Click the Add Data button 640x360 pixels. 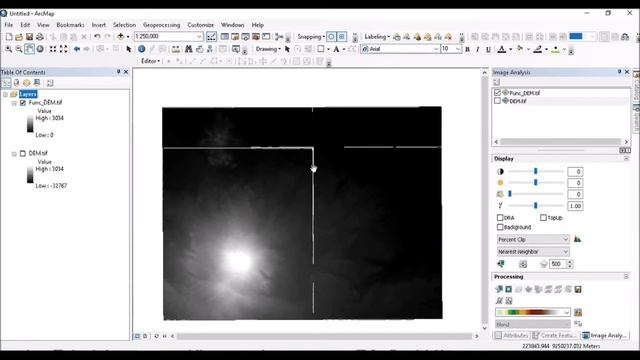tap(120, 37)
